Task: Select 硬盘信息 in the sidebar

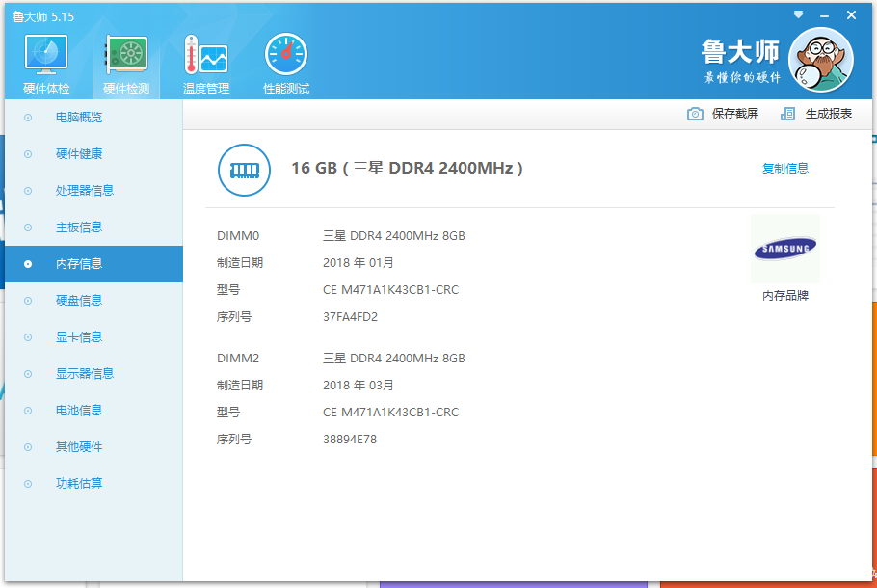Action: click(94, 301)
